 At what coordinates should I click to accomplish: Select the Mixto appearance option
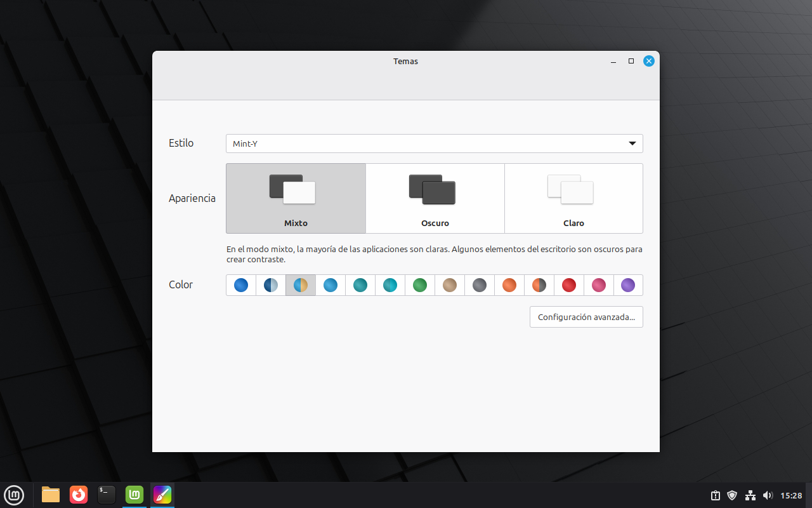point(296,198)
